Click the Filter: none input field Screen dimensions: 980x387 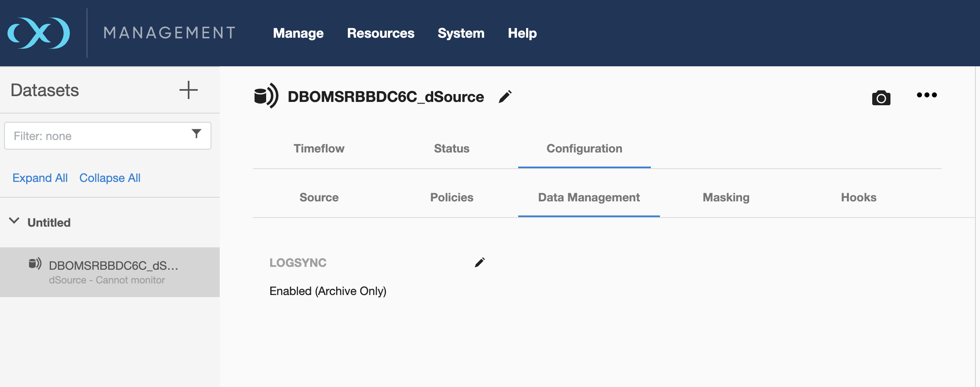95,135
